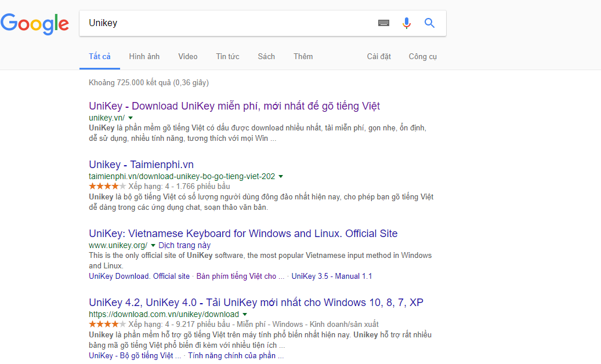Click the star rating of Taimienphi.vn result
This screenshot has width=601, height=364.
coord(107,186)
